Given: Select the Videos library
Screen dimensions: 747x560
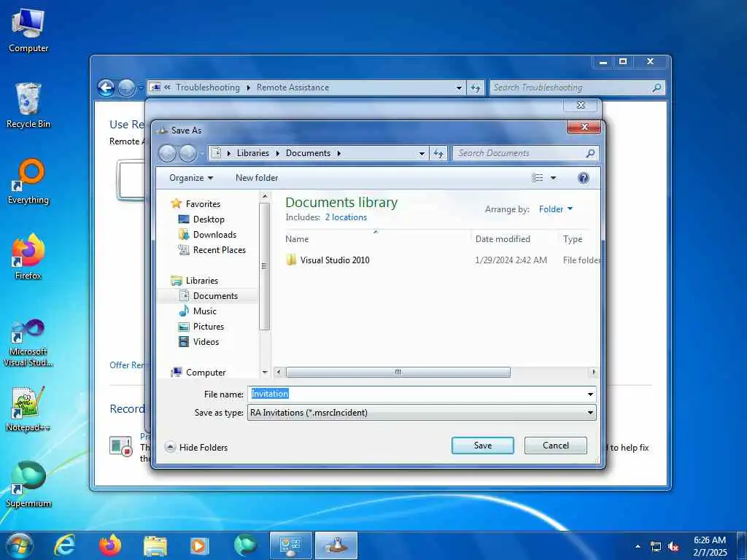Looking at the screenshot, I should tap(206, 341).
